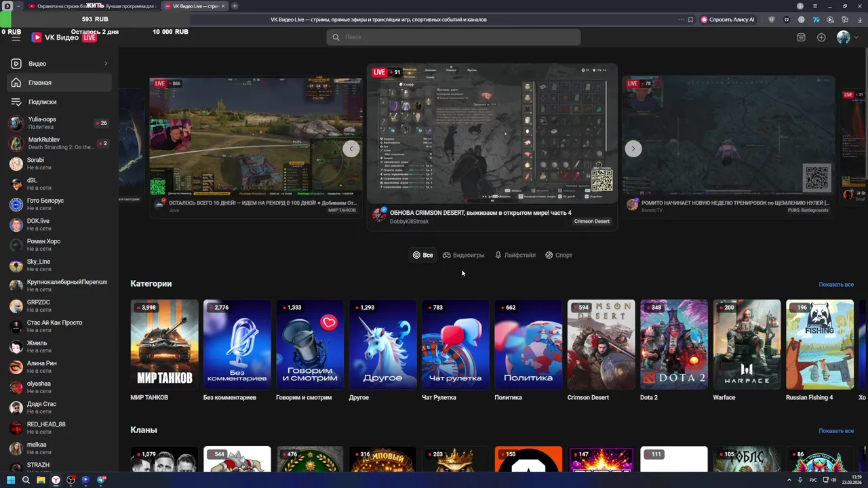The height and width of the screenshot is (488, 868).
Task: Open Жмиль channel in the sidebar
Action: pyautogui.click(x=60, y=346)
